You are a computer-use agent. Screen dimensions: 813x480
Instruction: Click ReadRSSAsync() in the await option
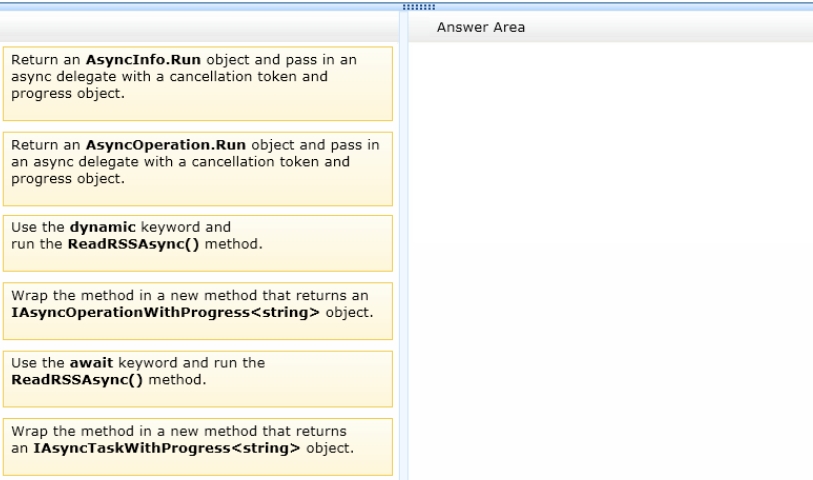[x=77, y=380]
